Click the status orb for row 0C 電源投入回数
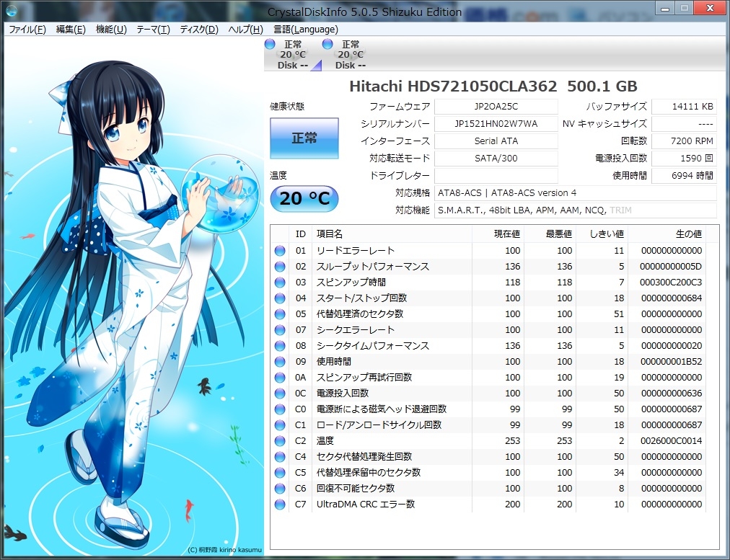730x560 pixels. [x=280, y=393]
